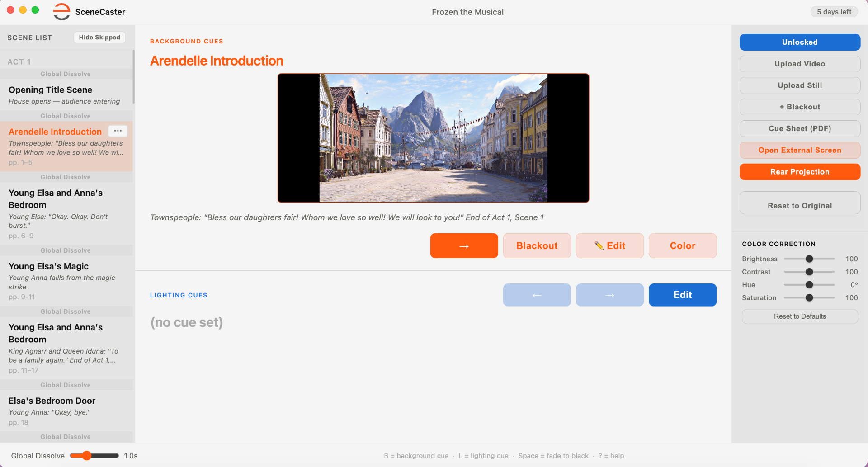
Task: Click the Townspeople cue line under the preview
Action: coord(347,217)
